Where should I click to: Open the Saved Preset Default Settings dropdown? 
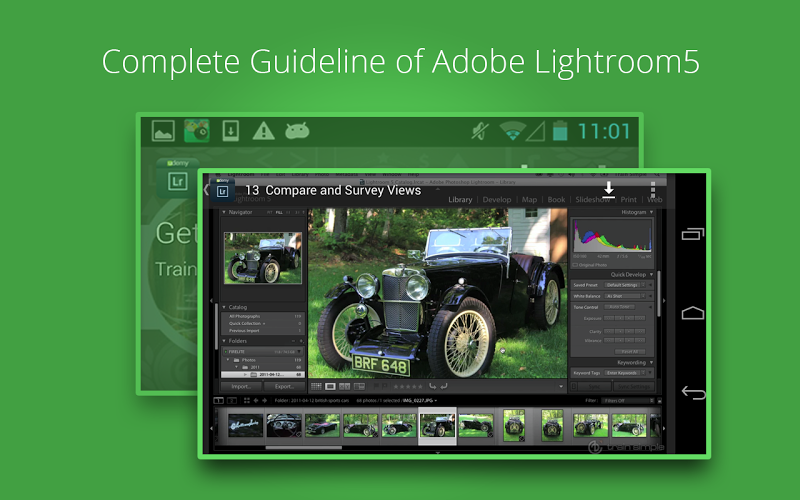(x=625, y=285)
